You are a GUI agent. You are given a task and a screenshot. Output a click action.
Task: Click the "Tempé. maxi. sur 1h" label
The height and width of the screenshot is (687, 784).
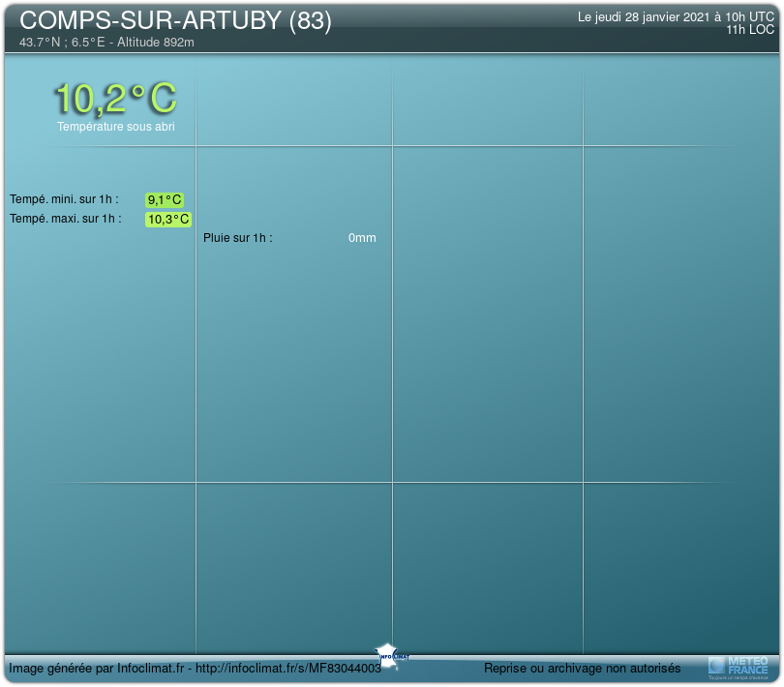coord(66,219)
